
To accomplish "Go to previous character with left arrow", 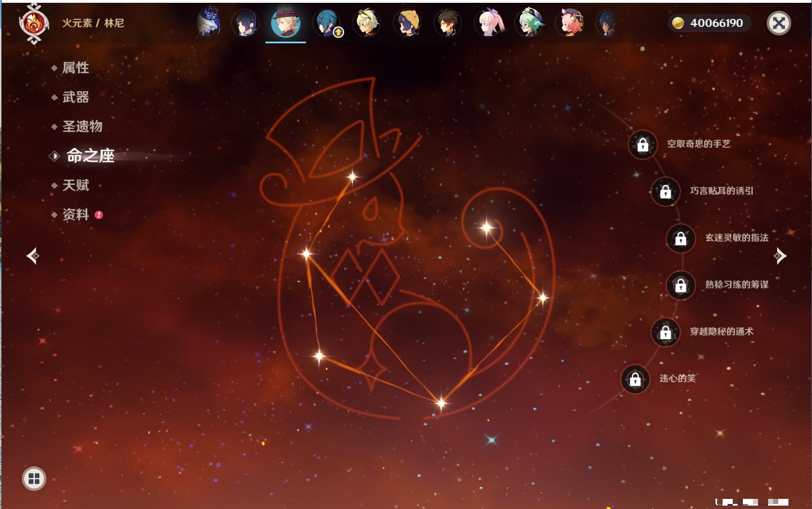I will click(x=33, y=256).
